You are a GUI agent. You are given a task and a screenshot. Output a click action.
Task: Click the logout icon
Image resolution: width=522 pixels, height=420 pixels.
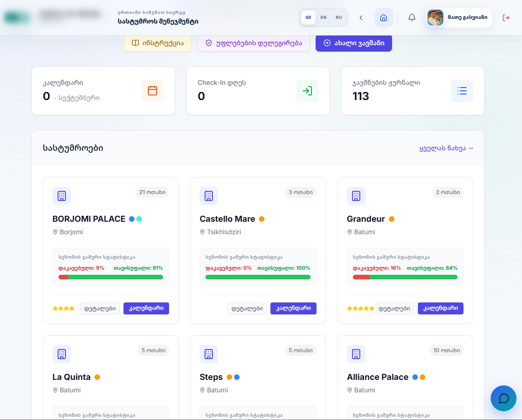coord(506,18)
